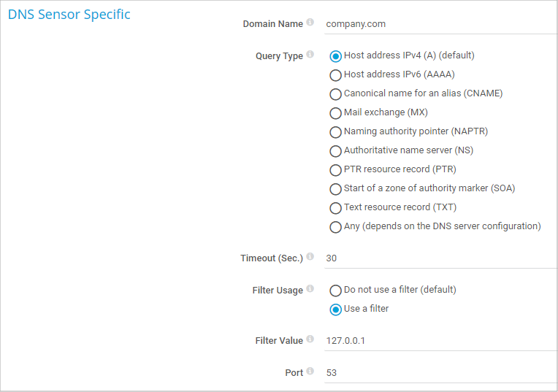Choose Naming authority pointer (NAPTR) query
This screenshot has height=392, width=558.
(336, 131)
